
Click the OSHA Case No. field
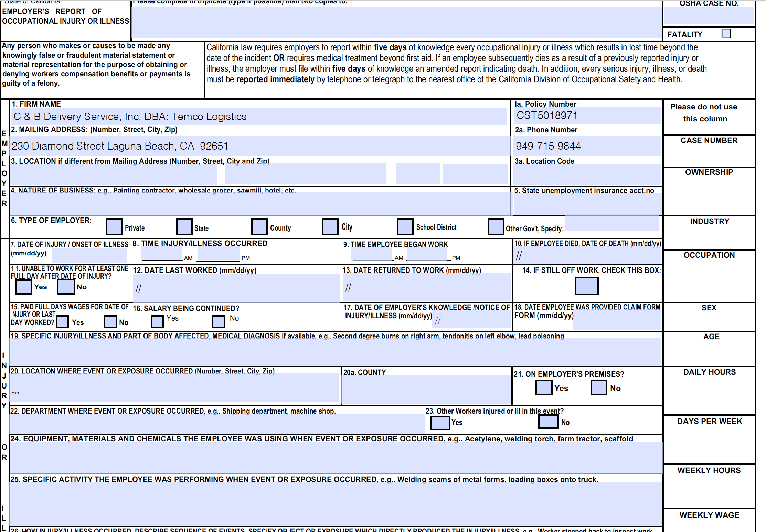click(709, 15)
